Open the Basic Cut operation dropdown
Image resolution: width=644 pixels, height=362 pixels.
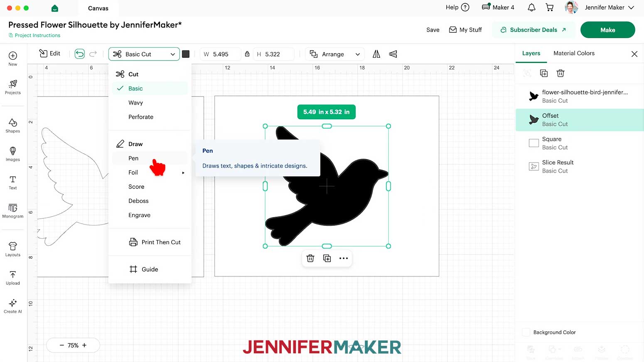(144, 54)
